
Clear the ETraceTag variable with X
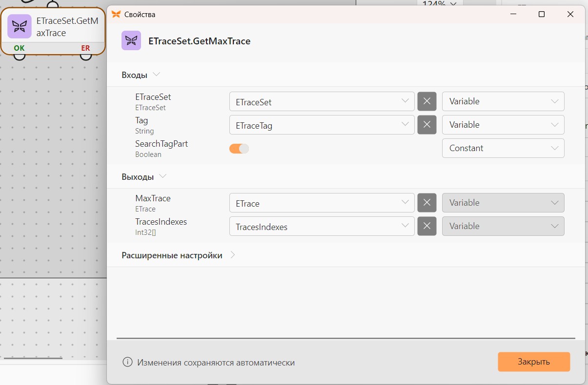coord(426,125)
